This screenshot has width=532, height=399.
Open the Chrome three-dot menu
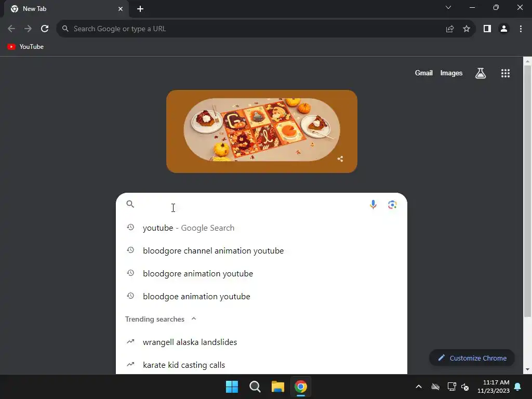pyautogui.click(x=521, y=29)
